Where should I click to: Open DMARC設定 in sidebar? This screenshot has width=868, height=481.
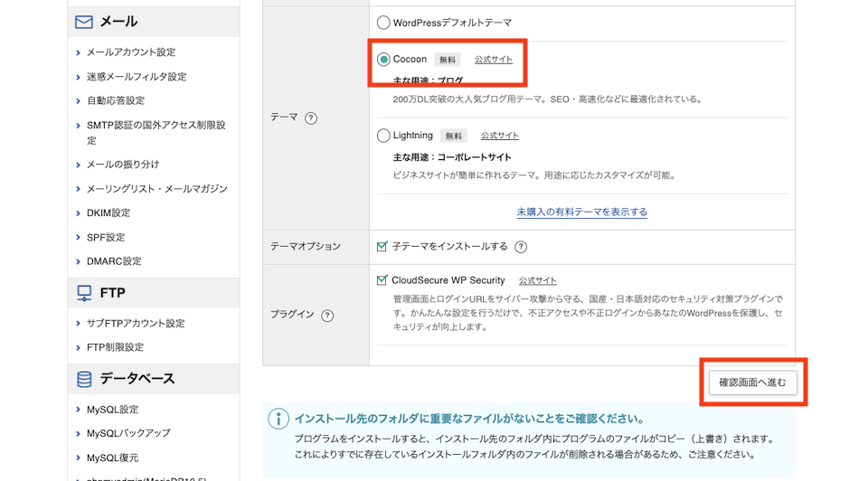coord(114,261)
